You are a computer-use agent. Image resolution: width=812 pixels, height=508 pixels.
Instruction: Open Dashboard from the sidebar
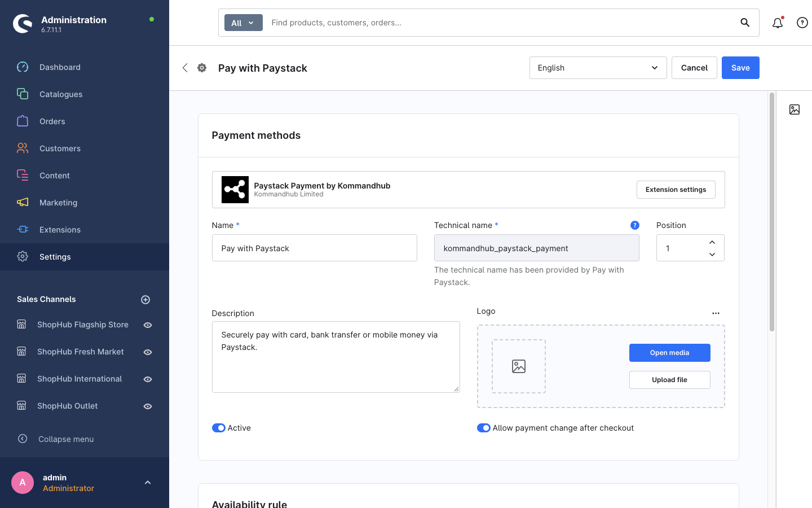(85, 67)
